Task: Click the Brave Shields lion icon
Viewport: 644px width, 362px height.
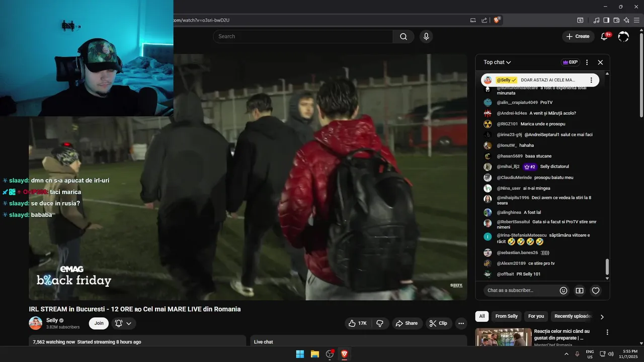Action: point(497,20)
